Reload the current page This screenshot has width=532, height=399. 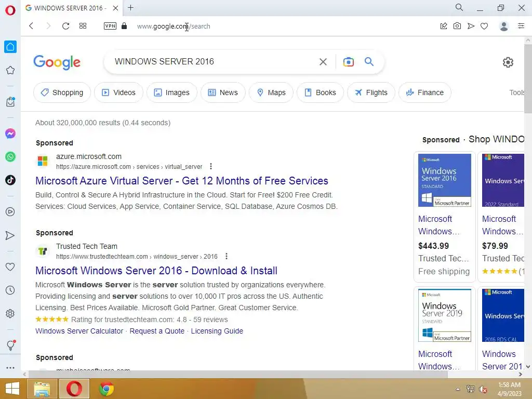(66, 26)
